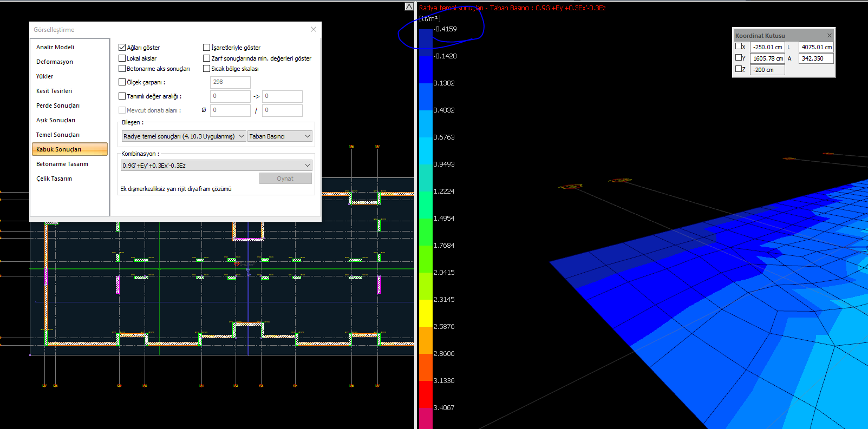Enable İşaretleriyle göster checkbox
This screenshot has height=429, width=868.
click(206, 48)
